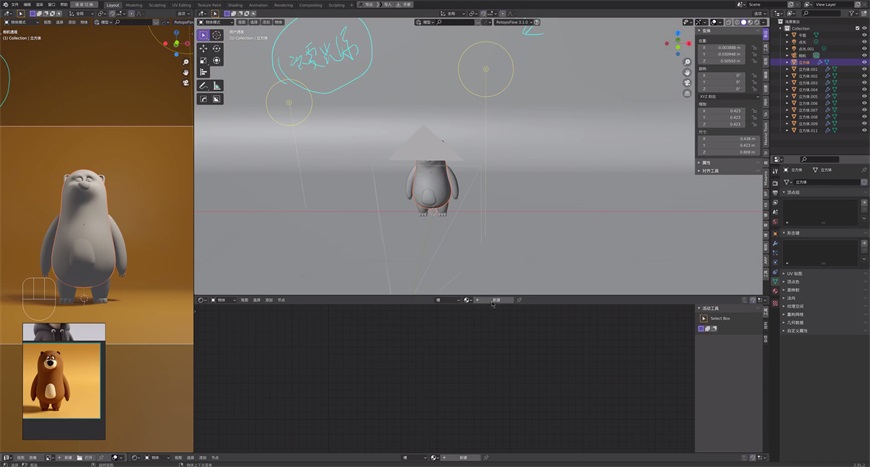This screenshot has height=467, width=870.
Task: Toggle visibility of selected 立方体 object
Action: (x=864, y=63)
